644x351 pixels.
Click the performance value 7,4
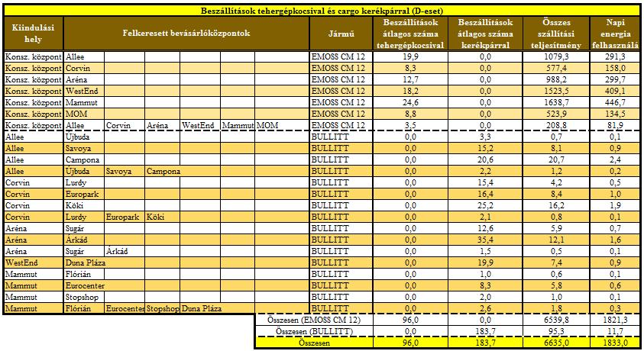click(556, 263)
